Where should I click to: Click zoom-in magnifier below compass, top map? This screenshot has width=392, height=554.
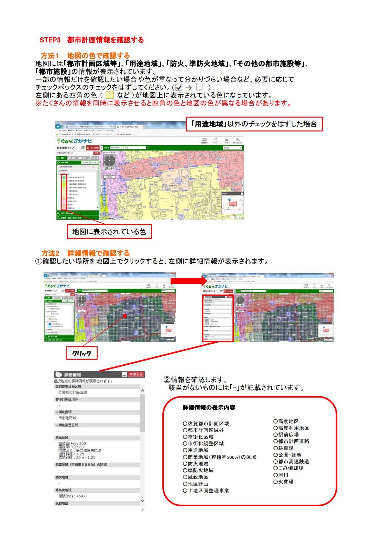106,168
